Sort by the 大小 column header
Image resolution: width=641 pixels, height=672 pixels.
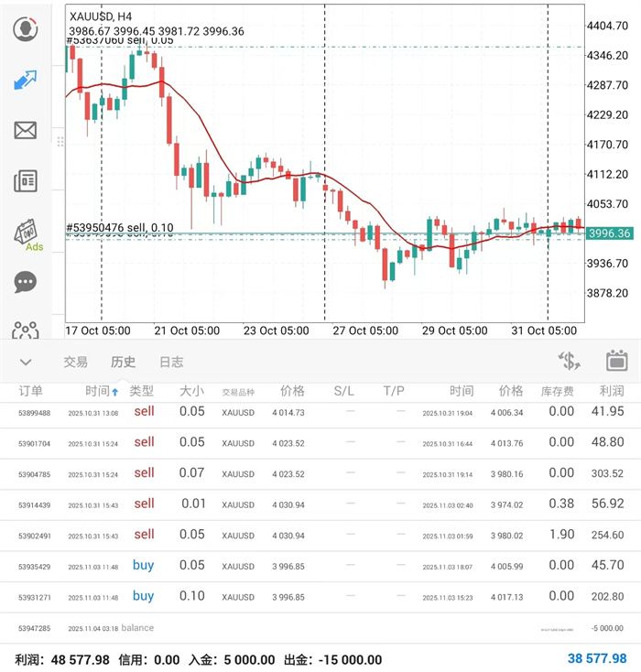(191, 391)
